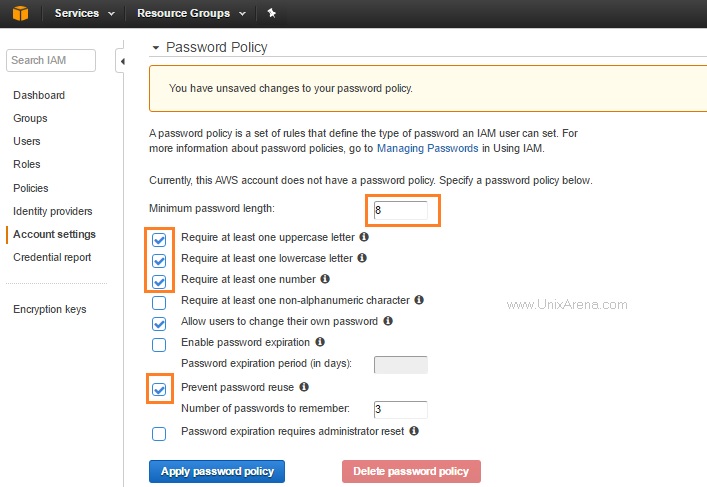Click info icon beside uppercase letter requirement
The image size is (707, 487).
pos(364,238)
